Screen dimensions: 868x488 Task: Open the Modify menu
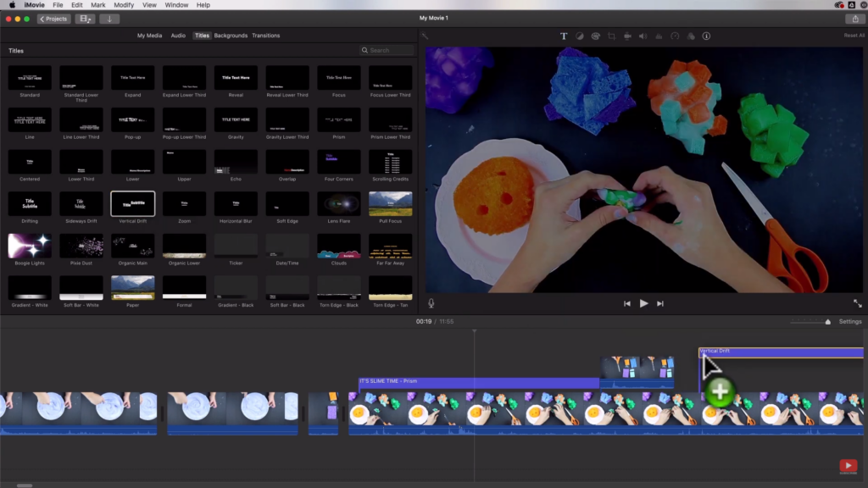click(124, 5)
